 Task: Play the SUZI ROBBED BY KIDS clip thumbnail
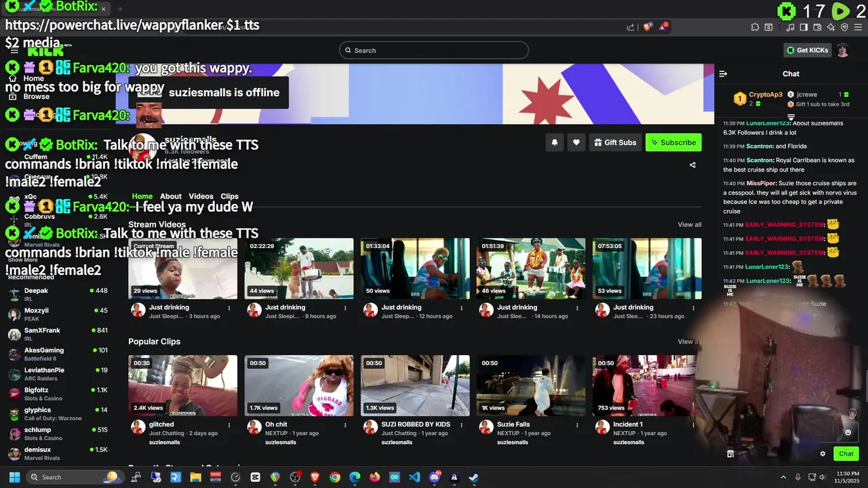coord(415,386)
